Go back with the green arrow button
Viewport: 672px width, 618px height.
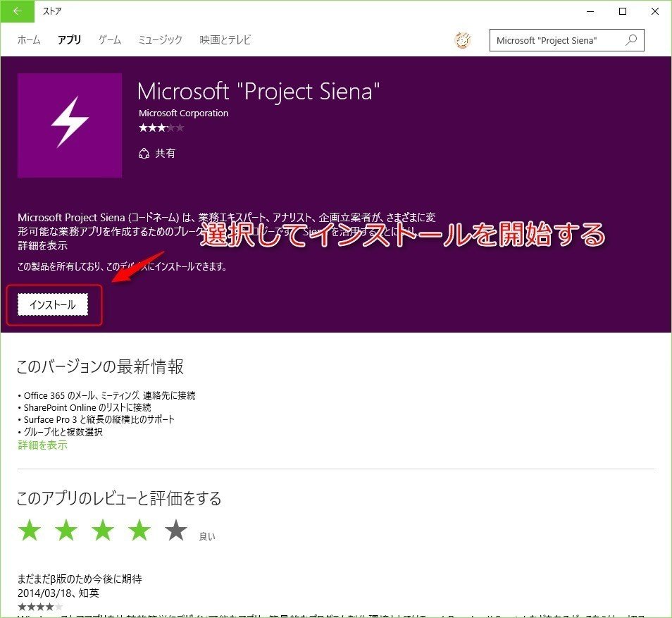point(17,11)
